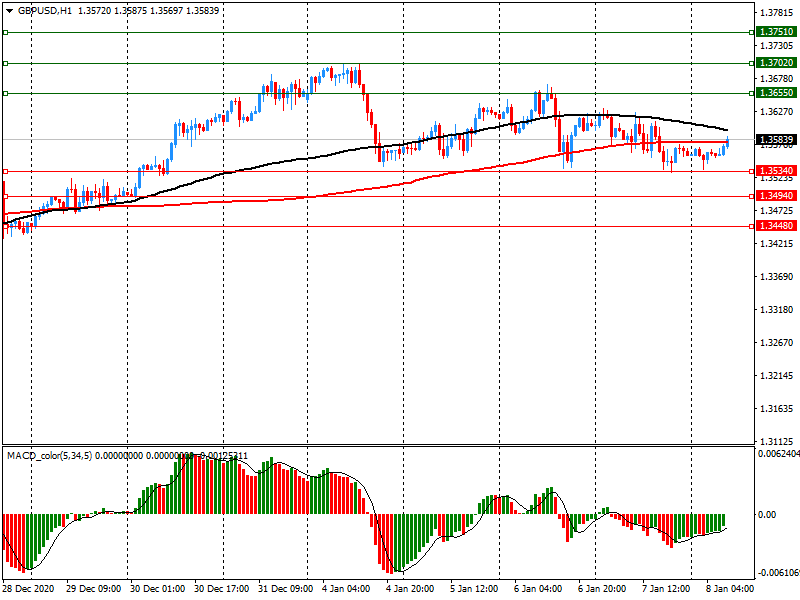800x600 pixels.
Task: Click the 1.33695 value on the price scale
Action: coord(776,277)
